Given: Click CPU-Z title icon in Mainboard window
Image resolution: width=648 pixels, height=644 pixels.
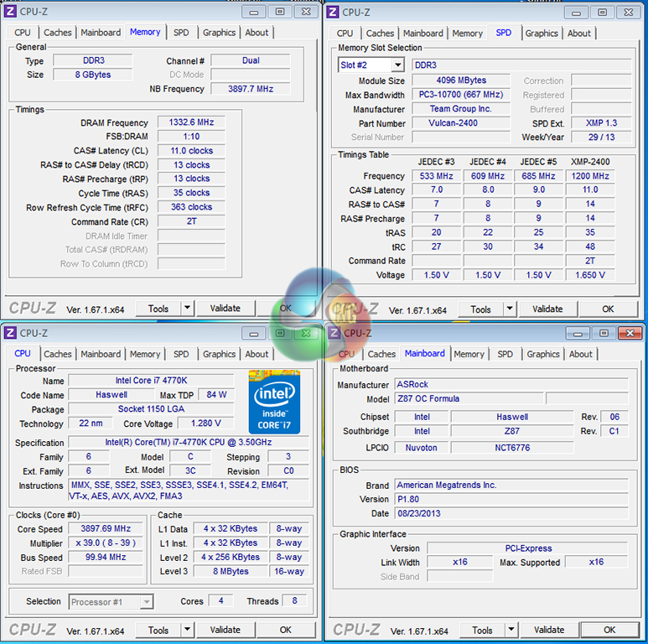Looking at the screenshot, I should coord(333,333).
